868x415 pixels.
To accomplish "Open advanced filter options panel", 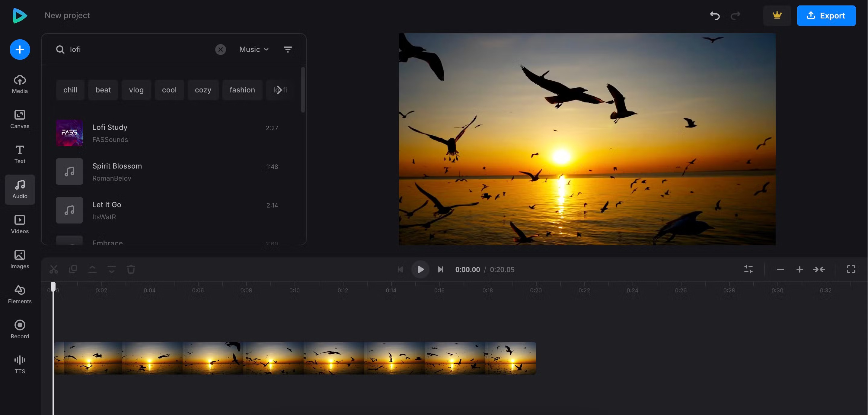I will tap(288, 49).
